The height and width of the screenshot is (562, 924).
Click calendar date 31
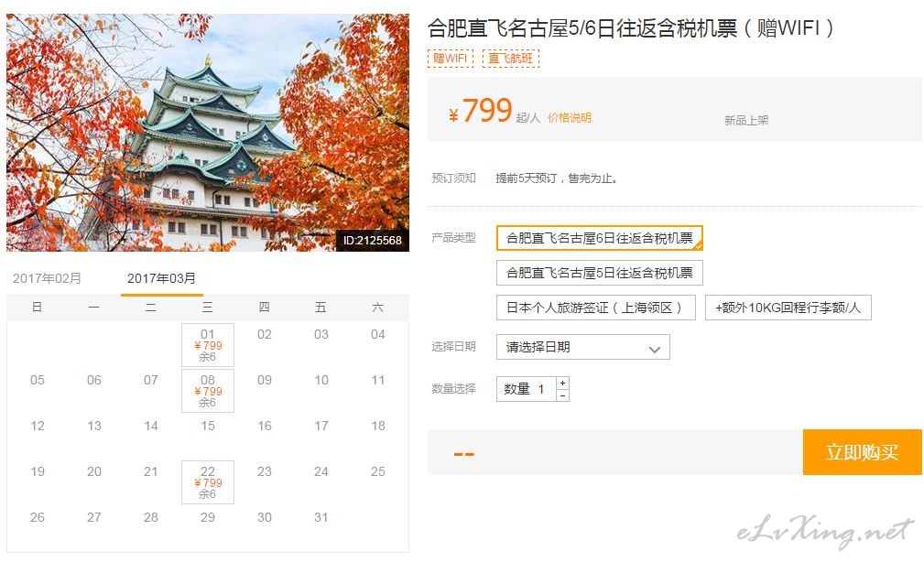pyautogui.click(x=321, y=517)
